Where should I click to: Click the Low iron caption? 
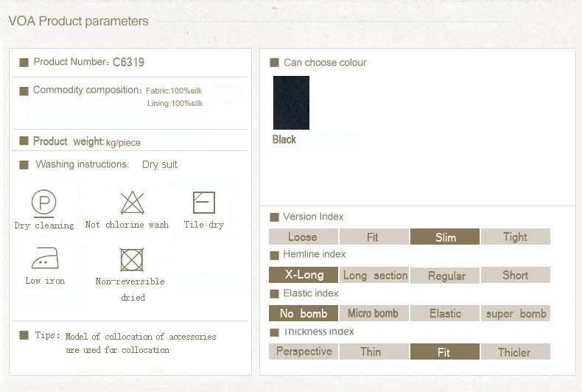(45, 281)
